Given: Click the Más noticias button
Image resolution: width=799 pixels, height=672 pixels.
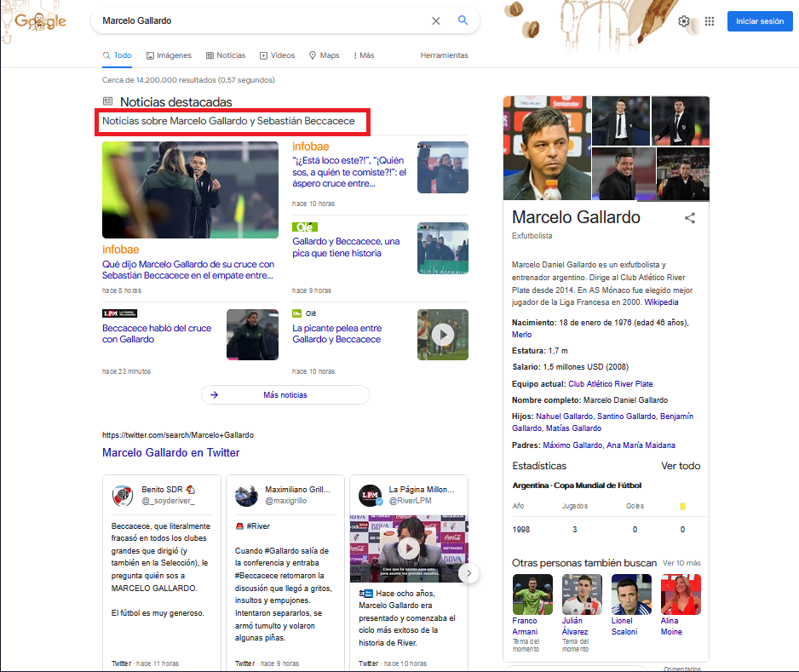Looking at the screenshot, I should (x=285, y=395).
